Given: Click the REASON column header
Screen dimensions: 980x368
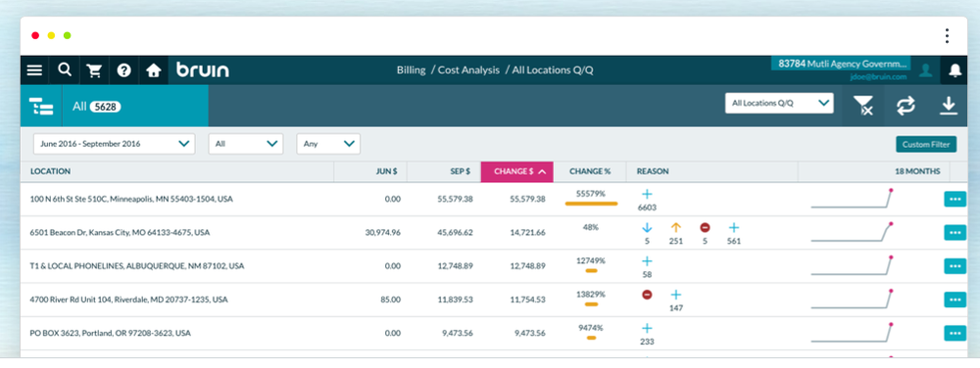Looking at the screenshot, I should [653, 171].
